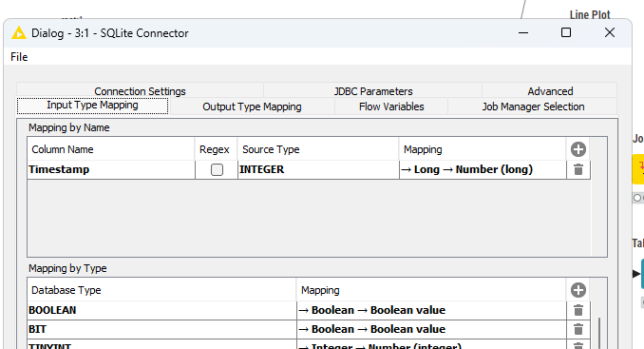
Task: Open the BOOLEAN mapping dropdown cell
Action: [431, 310]
